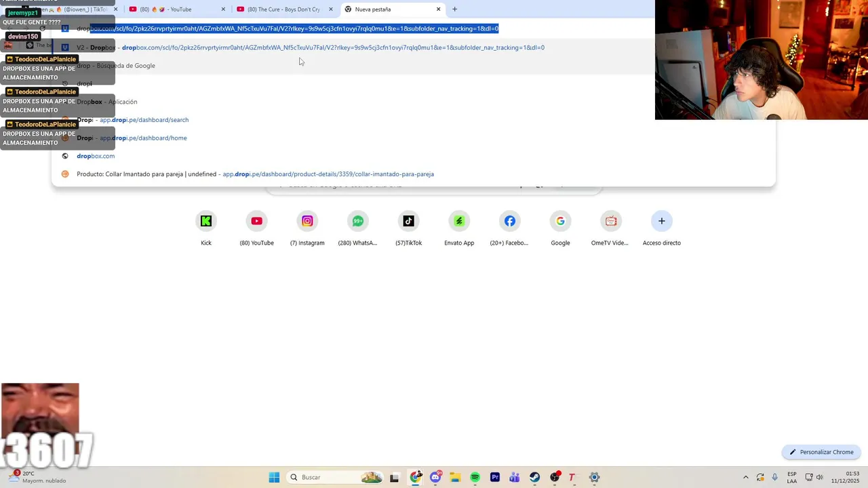Select the V2 - Dropbox URL suggestion
The image size is (868, 488).
pos(414,47)
